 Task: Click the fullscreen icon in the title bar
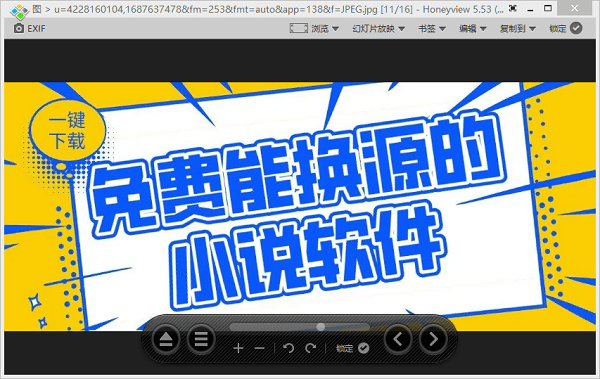click(x=513, y=8)
